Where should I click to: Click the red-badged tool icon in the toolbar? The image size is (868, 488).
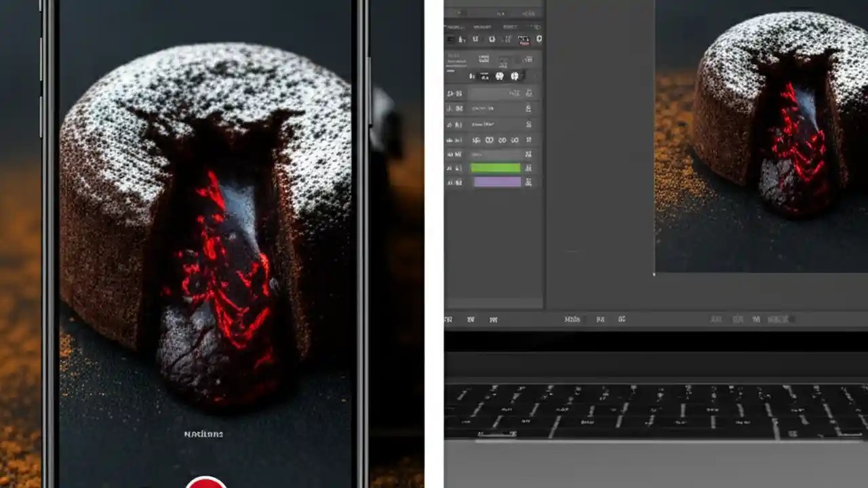tap(522, 39)
